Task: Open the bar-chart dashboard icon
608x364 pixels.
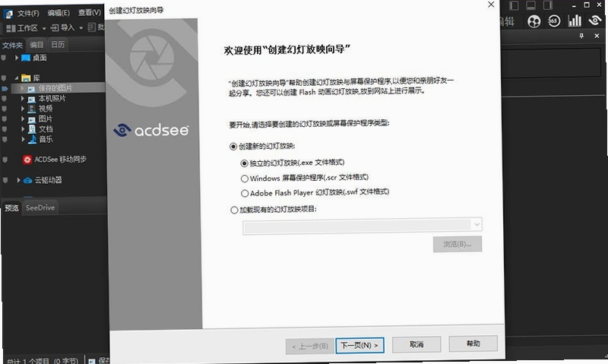Action: click(575, 21)
